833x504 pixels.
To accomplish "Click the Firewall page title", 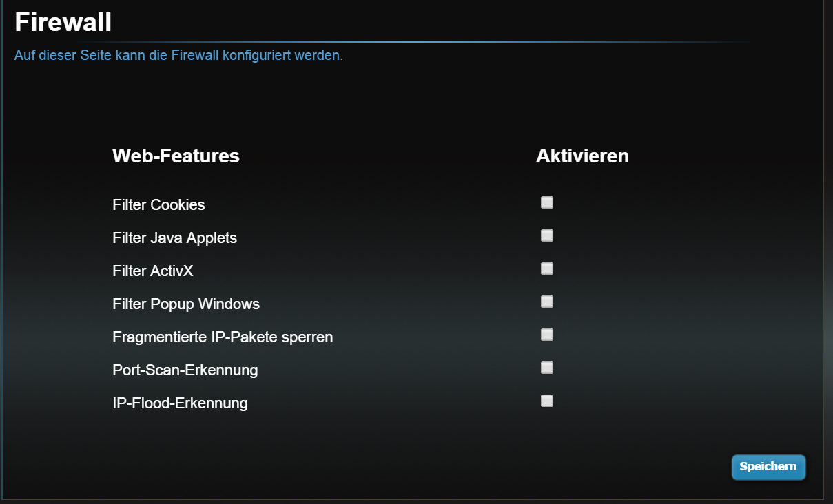I will coord(63,22).
